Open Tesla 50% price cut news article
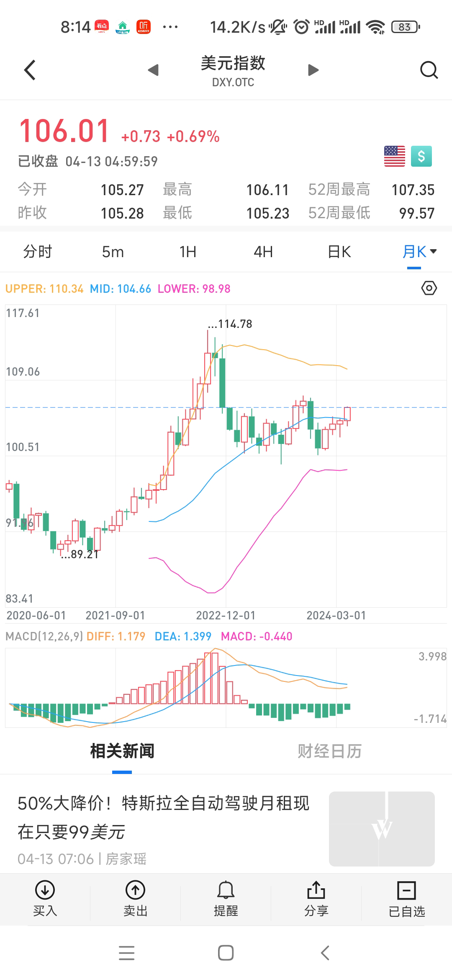452x980 pixels. click(x=163, y=818)
